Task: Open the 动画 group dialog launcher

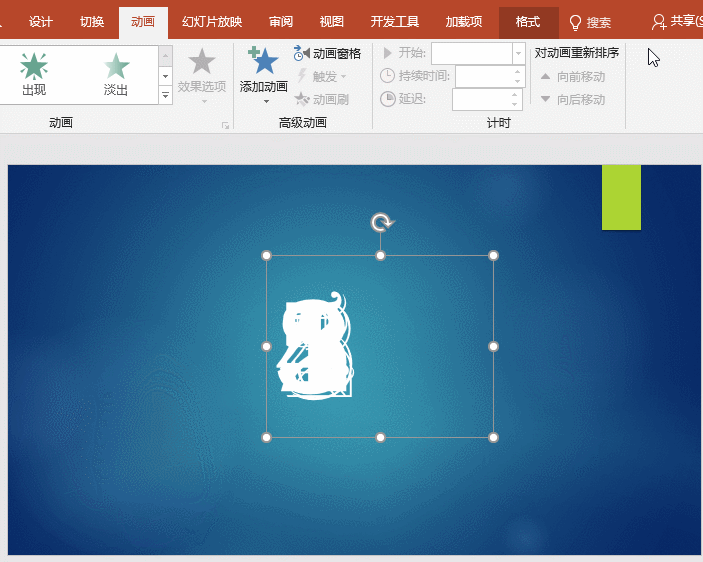Action: click(226, 125)
